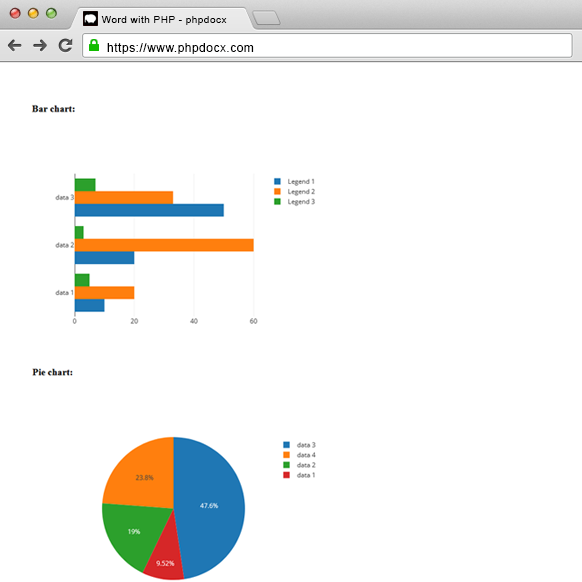This screenshot has height=582, width=582.
Task: Click the phpdocx tab favicon
Action: 90,19
